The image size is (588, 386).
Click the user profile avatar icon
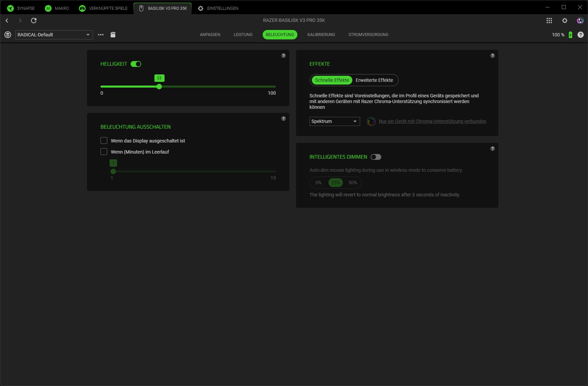pos(580,21)
